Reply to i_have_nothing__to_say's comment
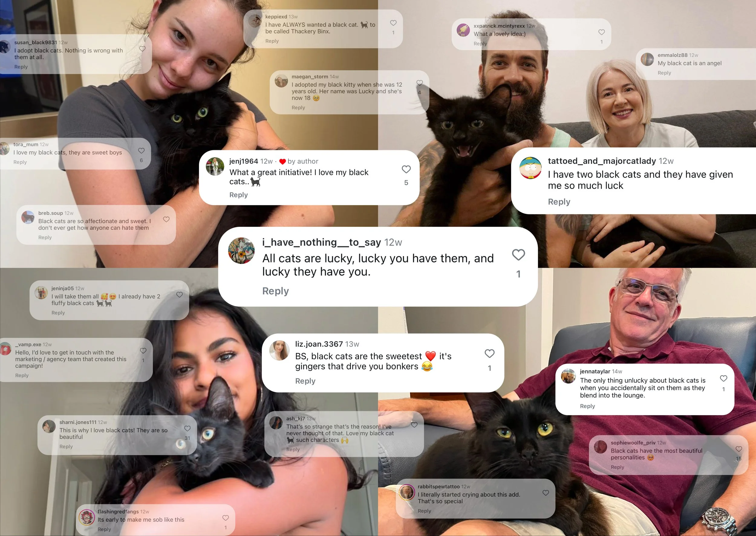This screenshot has height=536, width=756. tap(275, 291)
